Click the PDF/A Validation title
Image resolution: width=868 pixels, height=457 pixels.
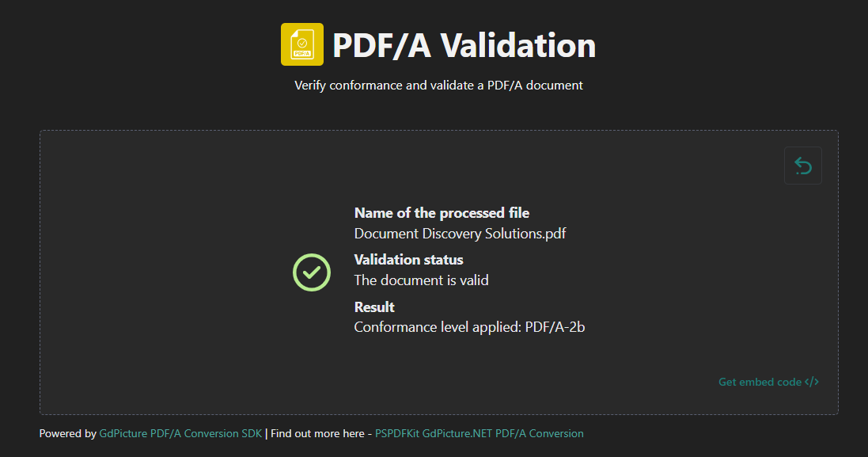click(x=464, y=45)
